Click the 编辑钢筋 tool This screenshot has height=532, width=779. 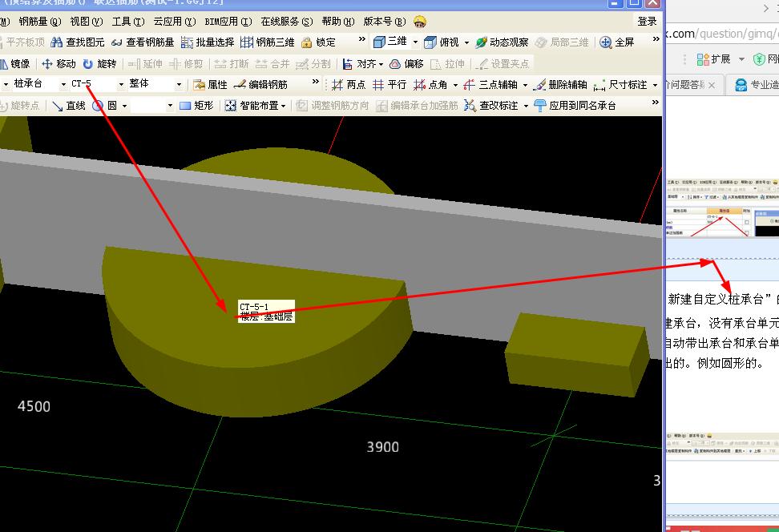261,85
